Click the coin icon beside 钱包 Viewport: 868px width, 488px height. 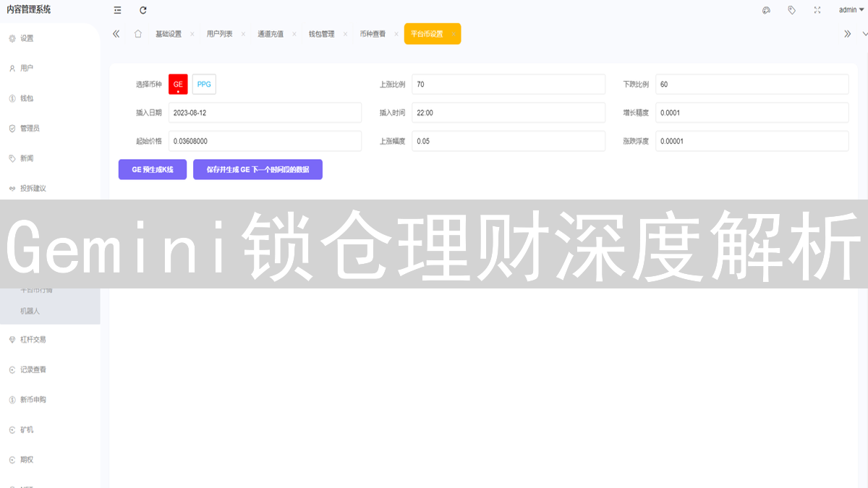coord(12,98)
